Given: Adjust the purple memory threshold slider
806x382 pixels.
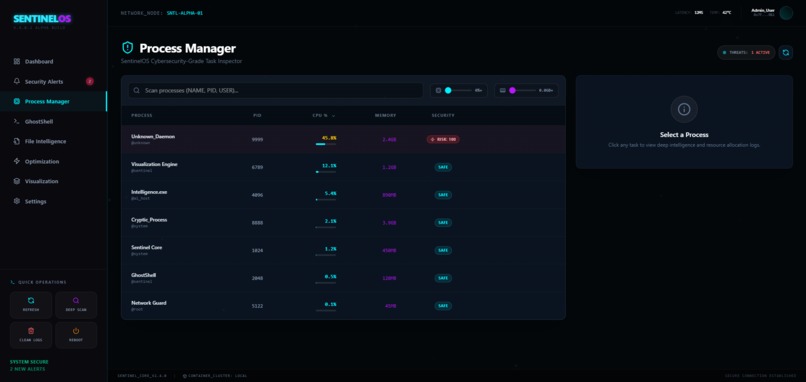Looking at the screenshot, I should 523,90.
